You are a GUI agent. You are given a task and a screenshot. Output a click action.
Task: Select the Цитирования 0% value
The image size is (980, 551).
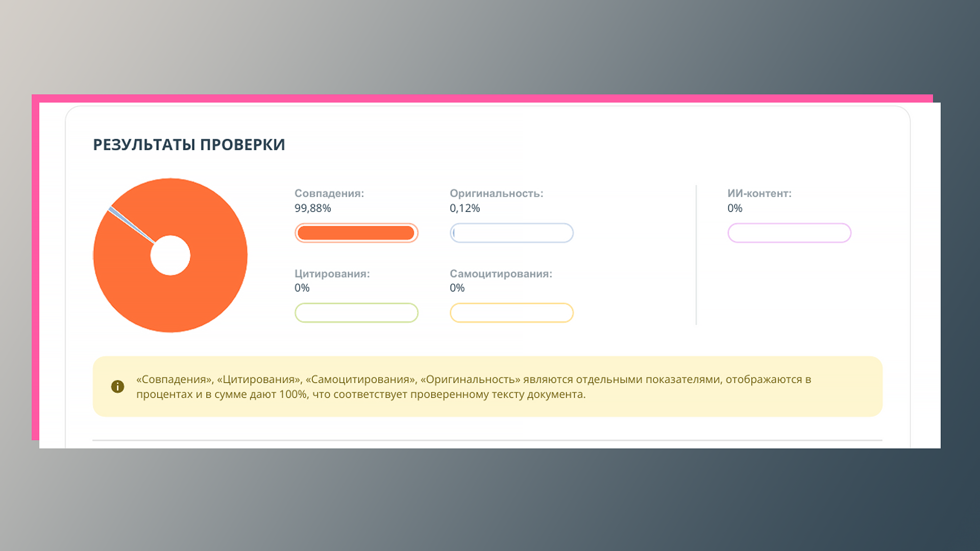tap(302, 288)
